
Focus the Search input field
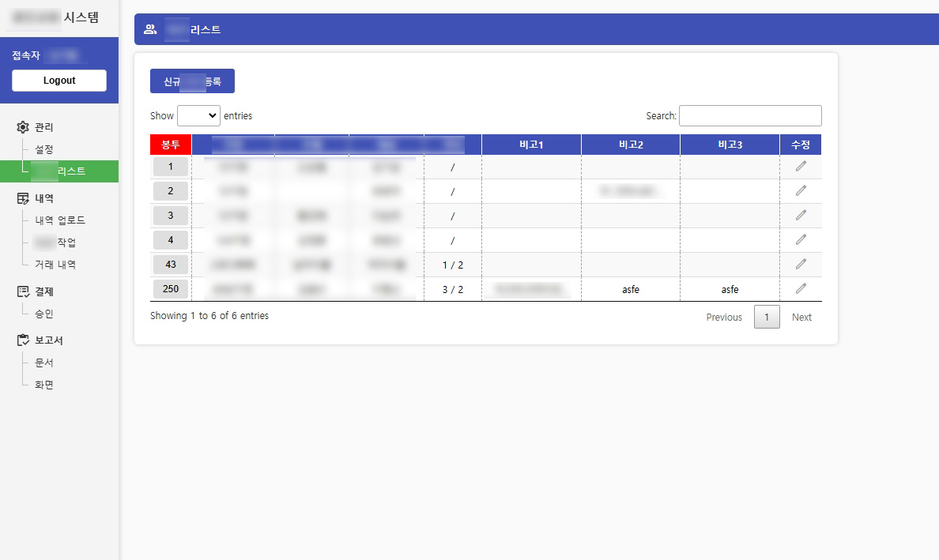pos(750,115)
